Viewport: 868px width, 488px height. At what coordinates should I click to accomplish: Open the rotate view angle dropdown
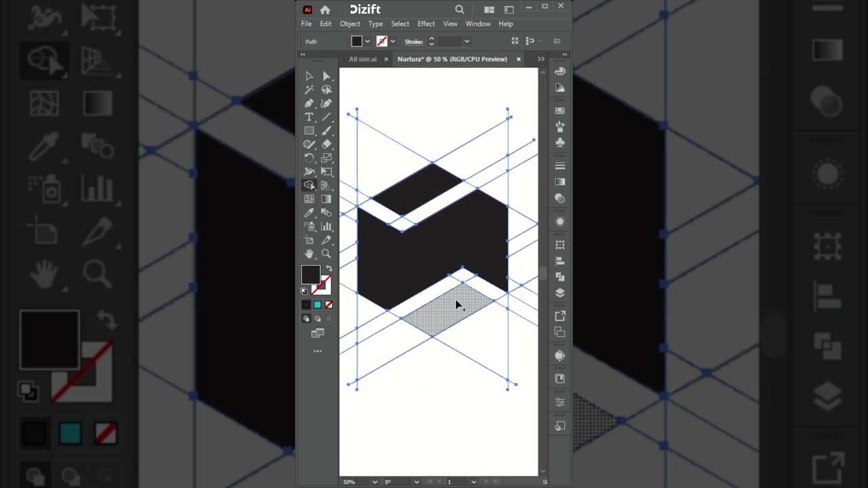click(416, 482)
